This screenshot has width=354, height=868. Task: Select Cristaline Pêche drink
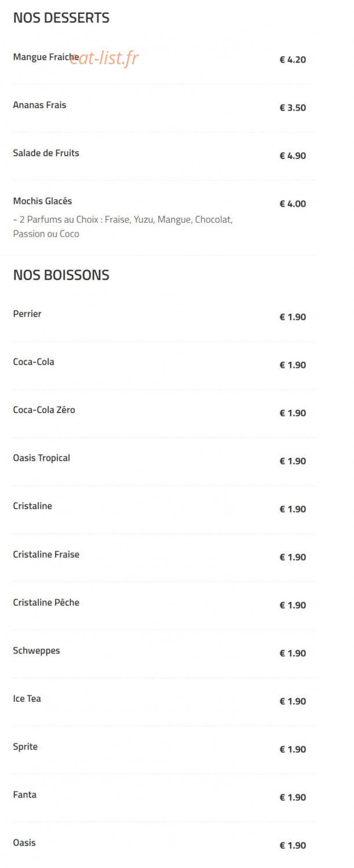coord(46,602)
